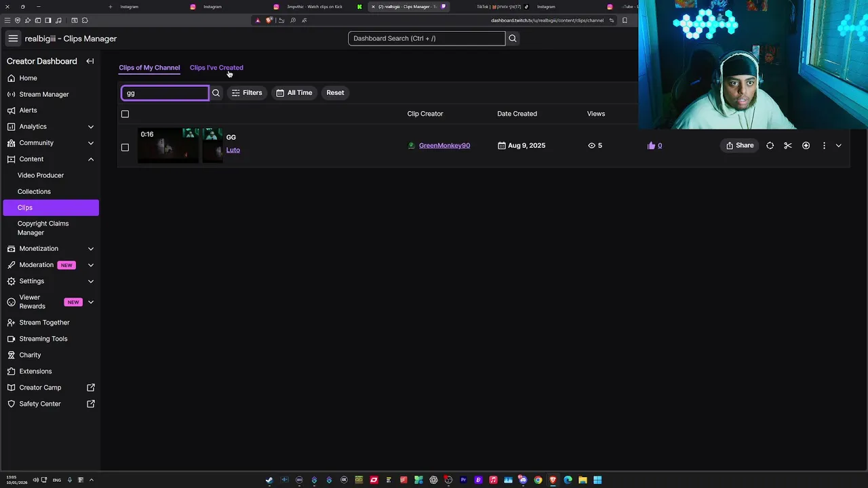The width and height of the screenshot is (868, 488).
Task: Open Brave browser taskbar icon
Action: (x=553, y=480)
